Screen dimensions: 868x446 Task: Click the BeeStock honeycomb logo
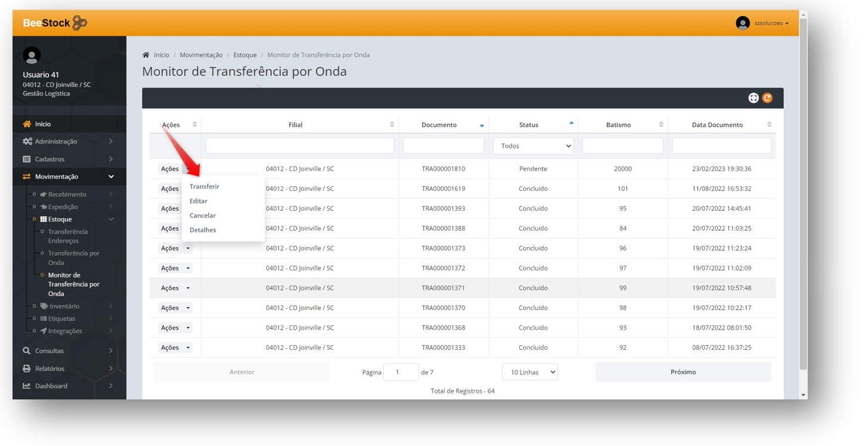pyautogui.click(x=79, y=23)
